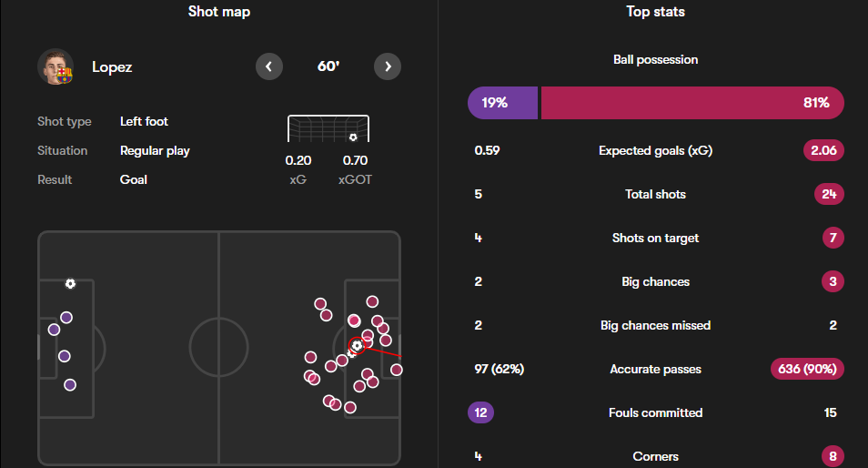Viewport: 868px width, 468px height.
Task: Go to the previous shot arrow
Action: 269,66
